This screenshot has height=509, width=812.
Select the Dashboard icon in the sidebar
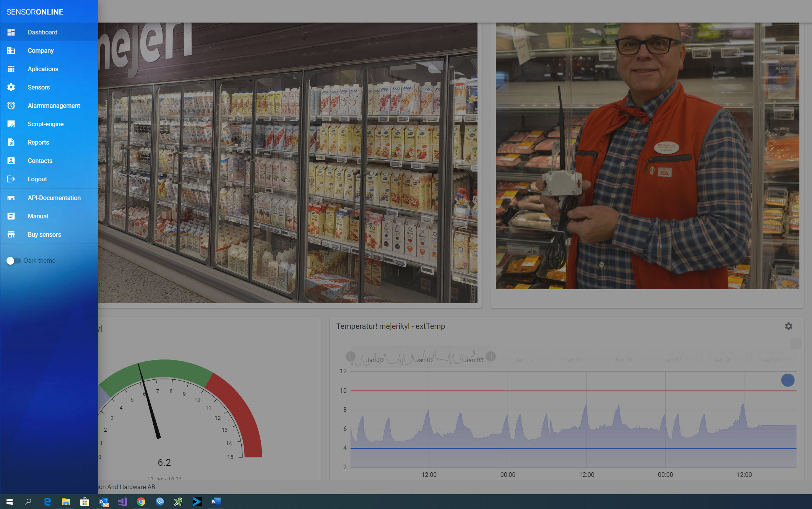click(11, 32)
